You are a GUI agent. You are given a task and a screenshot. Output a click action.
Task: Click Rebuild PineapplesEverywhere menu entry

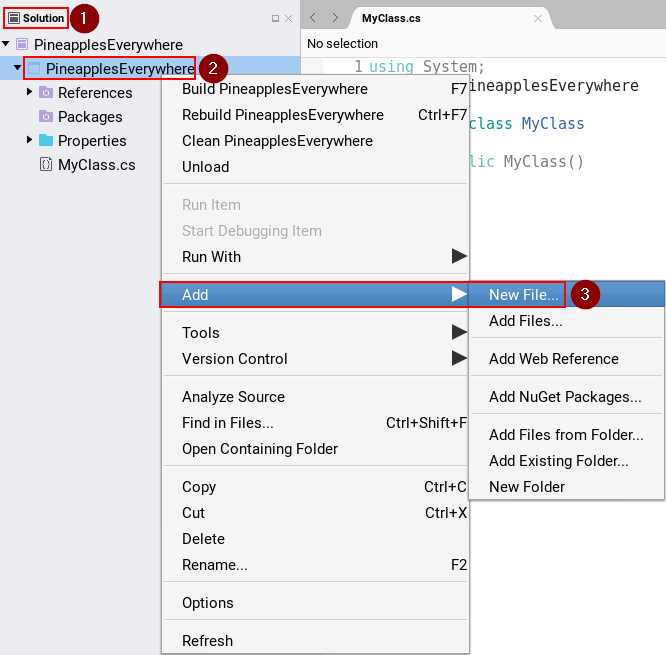282,115
